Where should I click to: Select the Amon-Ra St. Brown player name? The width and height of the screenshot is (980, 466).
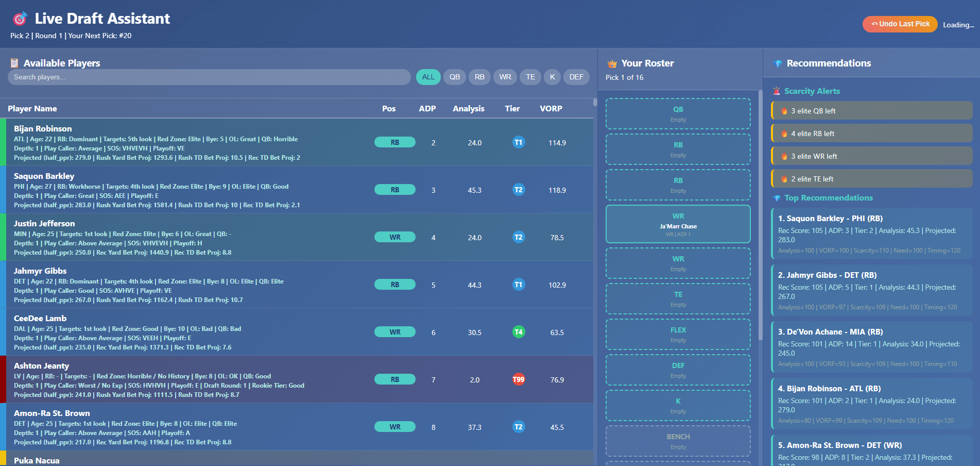click(x=52, y=413)
